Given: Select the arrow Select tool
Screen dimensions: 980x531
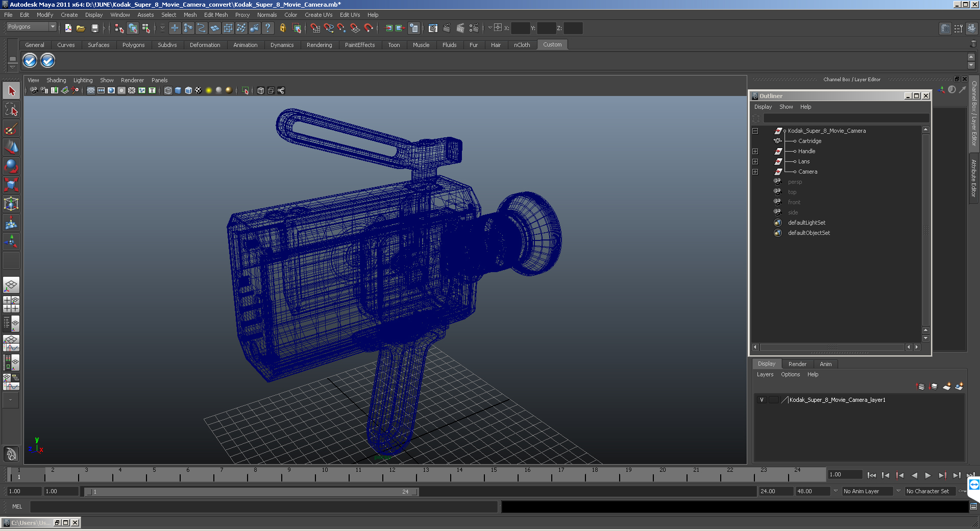Looking at the screenshot, I should 11,91.
